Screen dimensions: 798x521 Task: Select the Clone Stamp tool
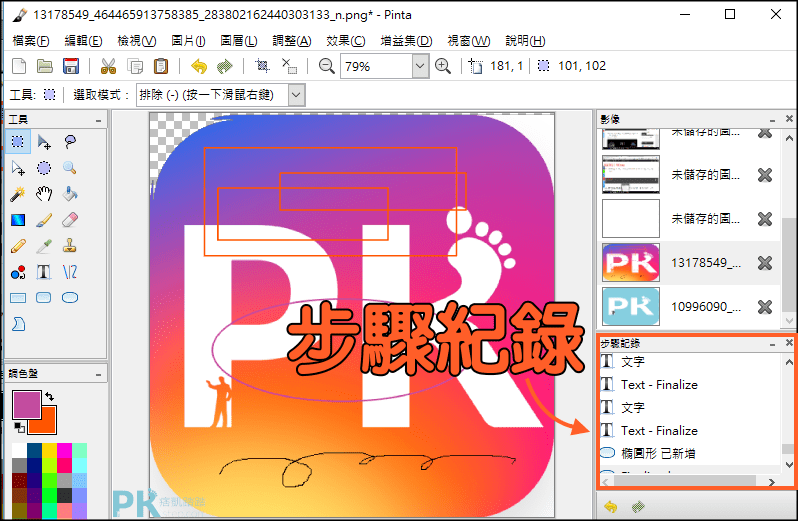coord(70,246)
